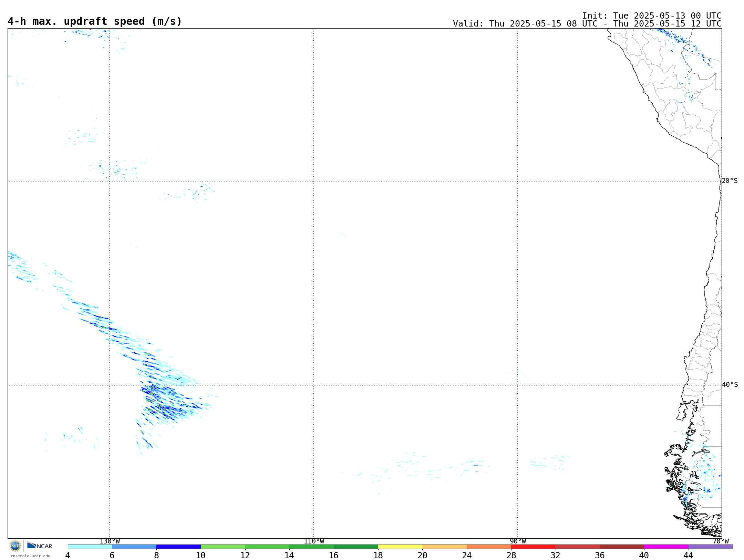Viewport: 744px width, 560px height.
Task: Click the Valid time range line
Action: coord(587,24)
